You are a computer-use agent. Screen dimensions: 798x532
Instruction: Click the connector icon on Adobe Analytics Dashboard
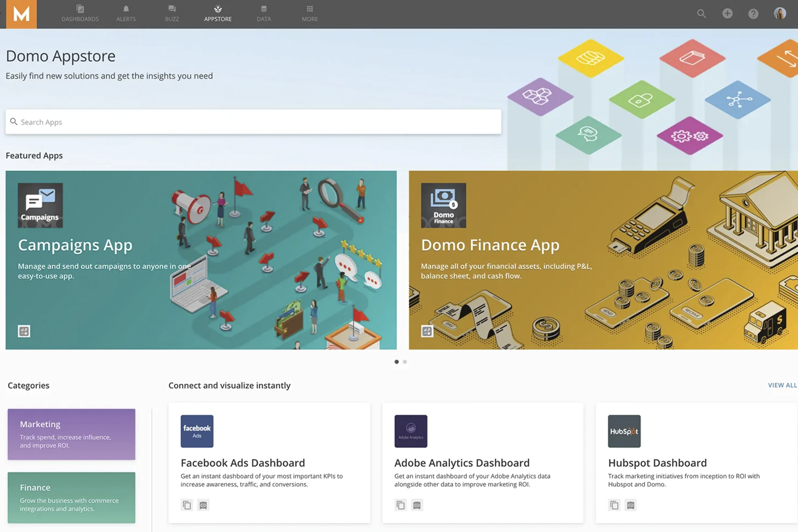[417, 505]
